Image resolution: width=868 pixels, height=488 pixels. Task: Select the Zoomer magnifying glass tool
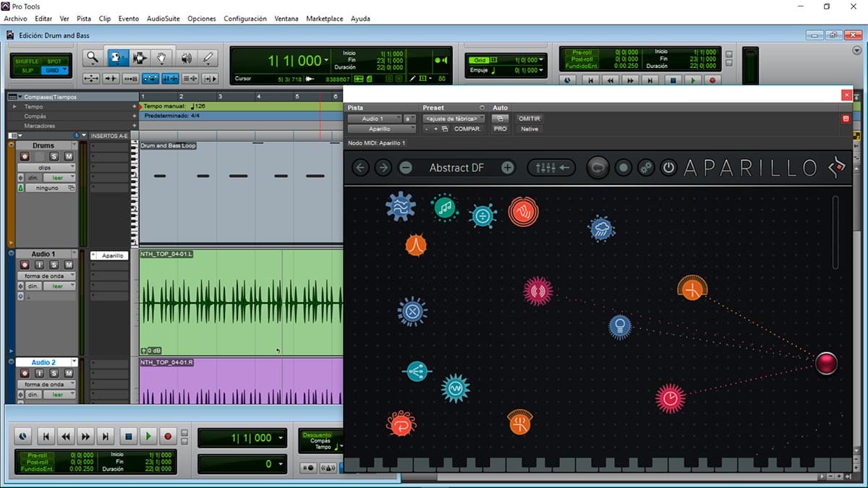click(x=93, y=58)
